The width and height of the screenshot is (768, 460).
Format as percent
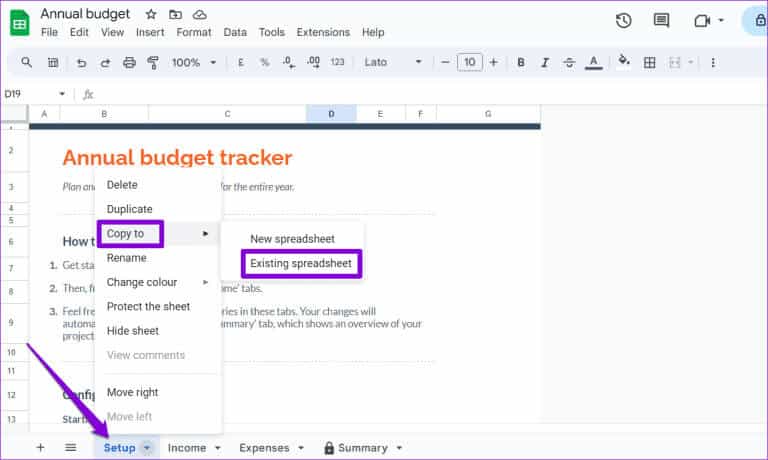point(264,63)
